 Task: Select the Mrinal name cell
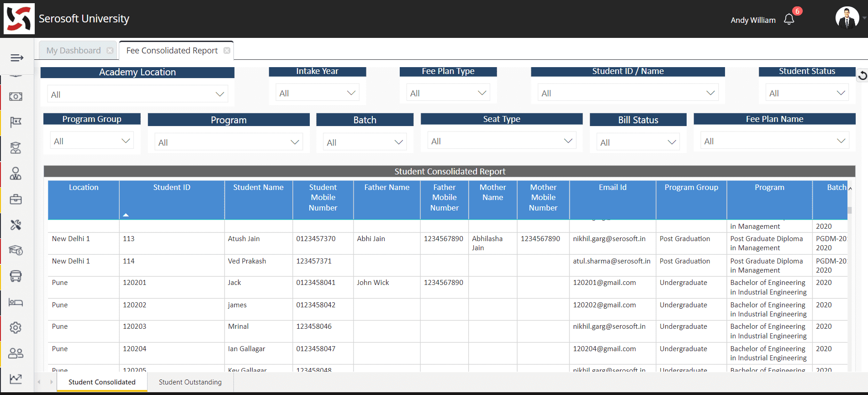point(259,331)
